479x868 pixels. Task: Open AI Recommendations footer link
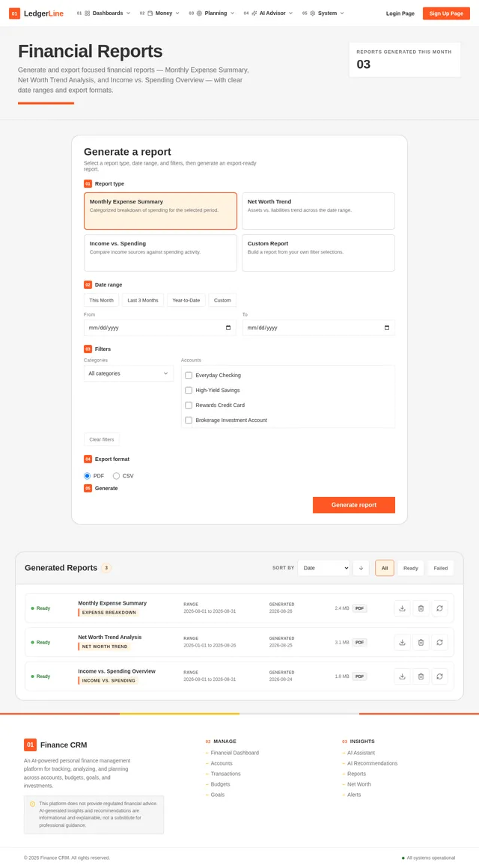pos(372,763)
